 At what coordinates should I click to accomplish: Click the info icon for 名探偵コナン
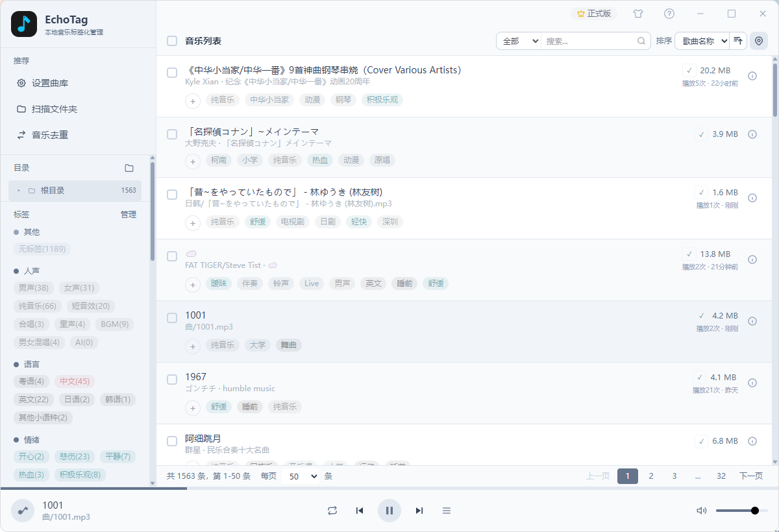(752, 136)
